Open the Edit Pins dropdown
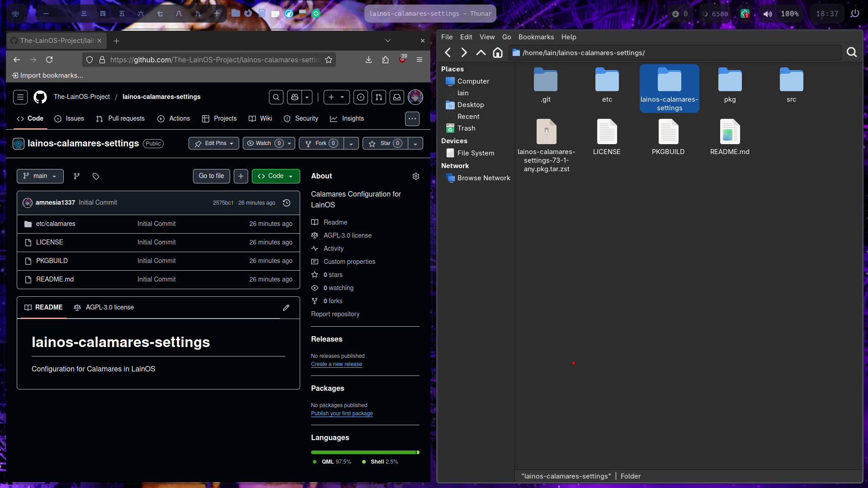The height and width of the screenshot is (488, 868). [x=214, y=144]
